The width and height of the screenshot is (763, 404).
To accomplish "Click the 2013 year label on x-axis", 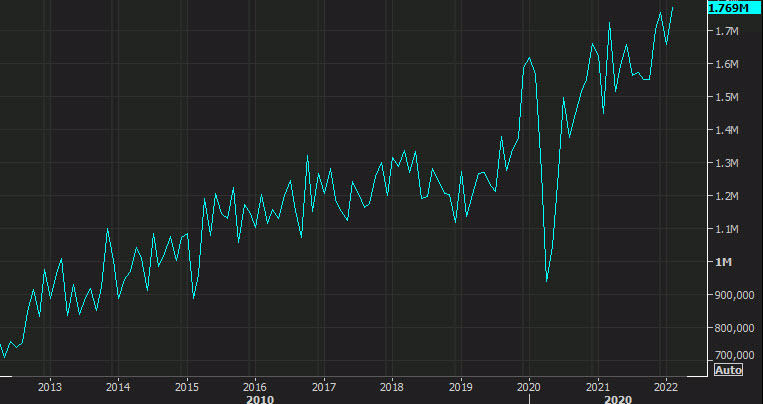I will [x=50, y=387].
